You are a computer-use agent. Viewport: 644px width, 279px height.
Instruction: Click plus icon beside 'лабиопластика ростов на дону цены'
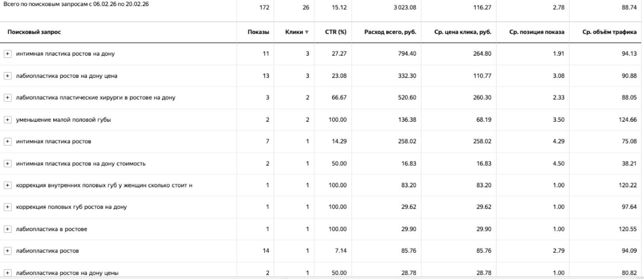(7, 273)
